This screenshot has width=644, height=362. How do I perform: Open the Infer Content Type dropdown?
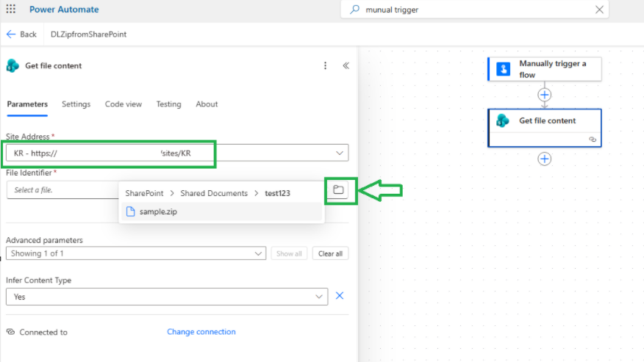pyautogui.click(x=167, y=297)
